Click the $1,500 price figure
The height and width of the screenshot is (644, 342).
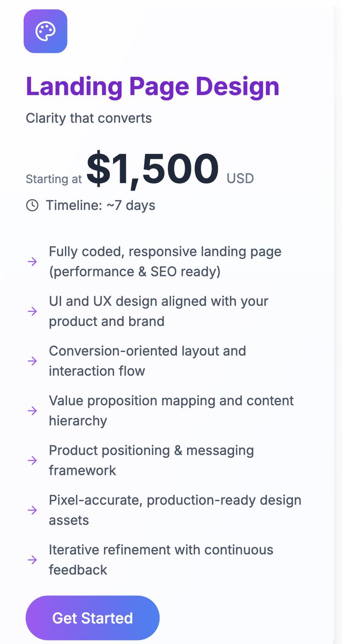click(153, 170)
